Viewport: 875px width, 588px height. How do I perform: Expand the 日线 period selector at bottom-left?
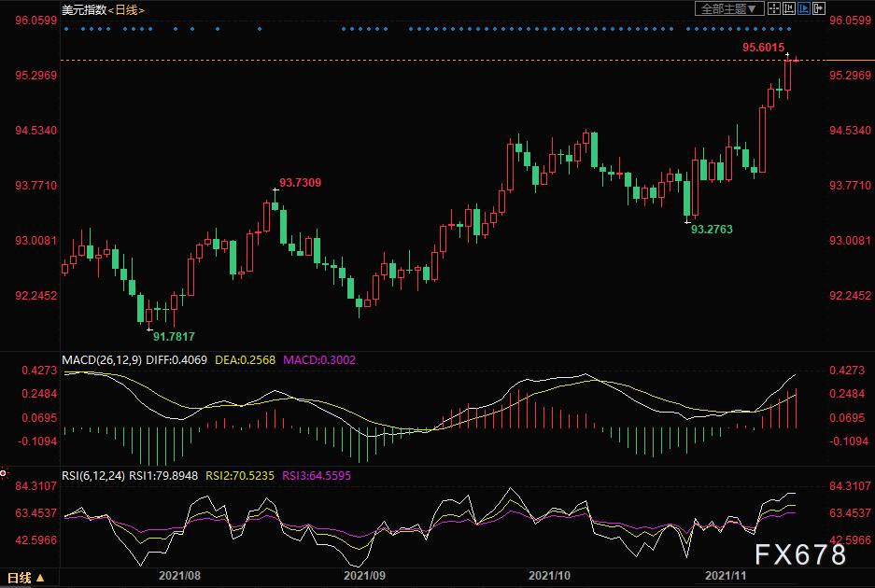point(28,577)
